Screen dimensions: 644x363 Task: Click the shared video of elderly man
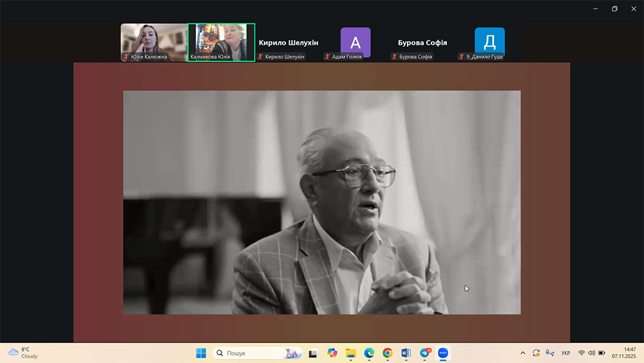tap(321, 202)
